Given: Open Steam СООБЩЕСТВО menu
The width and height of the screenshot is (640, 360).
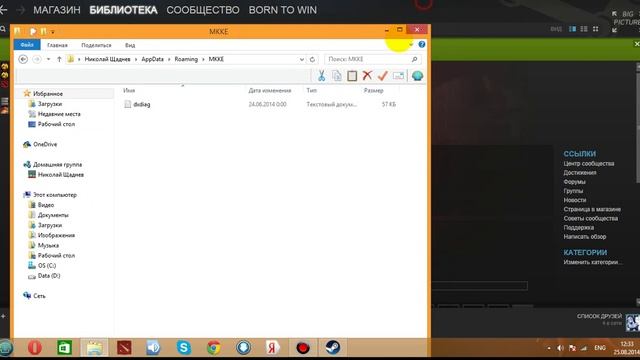Looking at the screenshot, I should click(203, 10).
